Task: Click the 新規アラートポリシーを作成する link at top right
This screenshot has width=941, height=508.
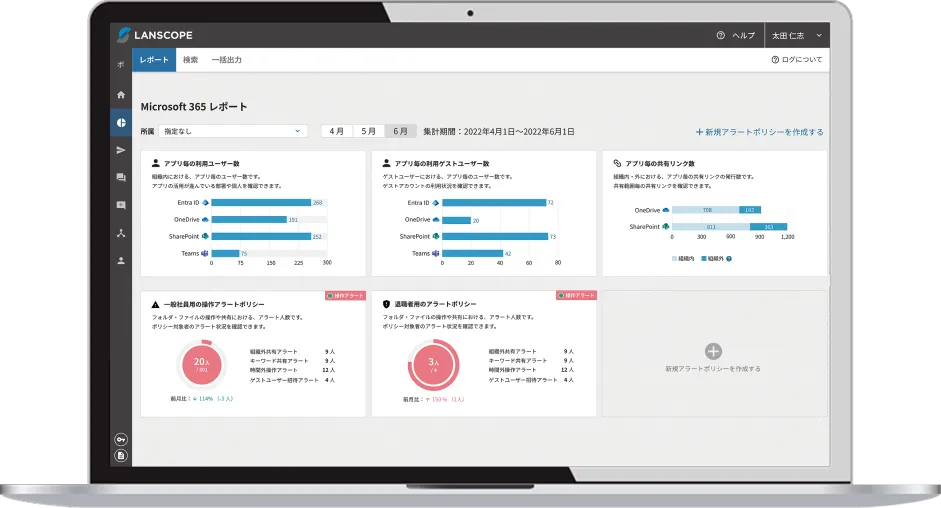Action: [x=759, y=132]
